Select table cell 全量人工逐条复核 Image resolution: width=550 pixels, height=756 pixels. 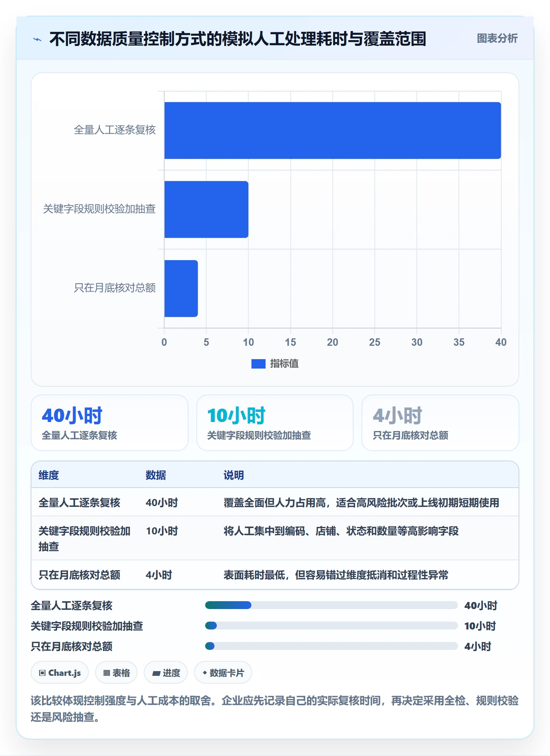[79, 503]
